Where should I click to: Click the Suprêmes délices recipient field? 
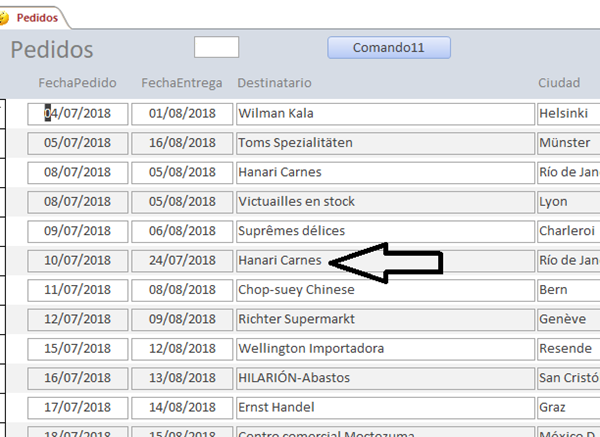click(x=385, y=232)
